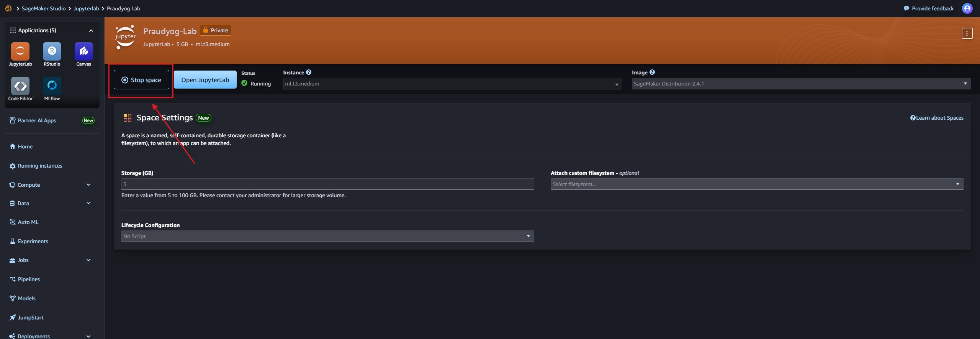
Task: Open the Lifecycle Configuration dropdown
Action: (x=327, y=236)
